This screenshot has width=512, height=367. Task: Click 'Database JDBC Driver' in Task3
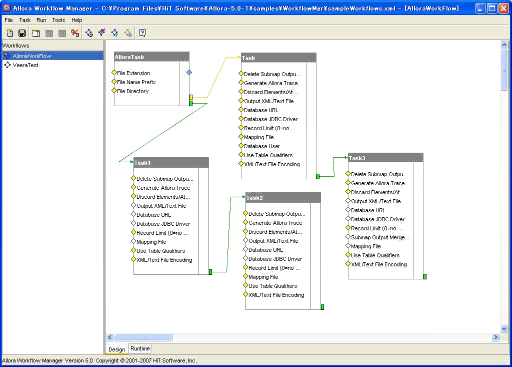tap(378, 219)
